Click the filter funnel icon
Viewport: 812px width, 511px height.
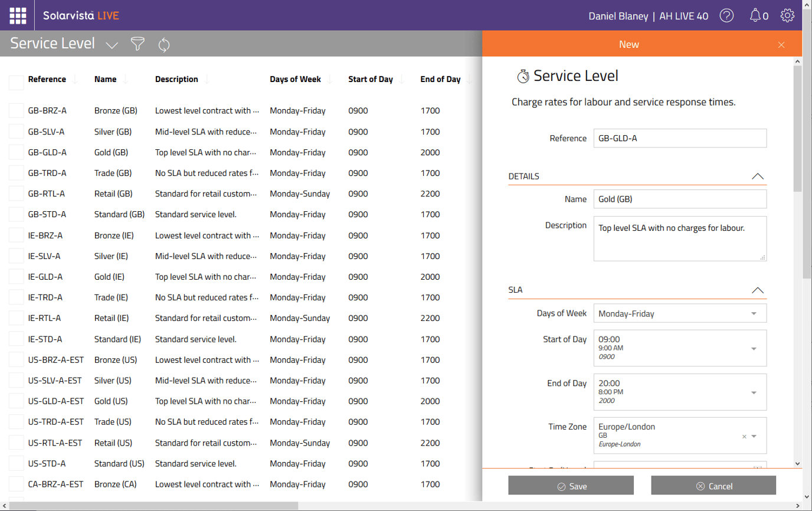(137, 44)
